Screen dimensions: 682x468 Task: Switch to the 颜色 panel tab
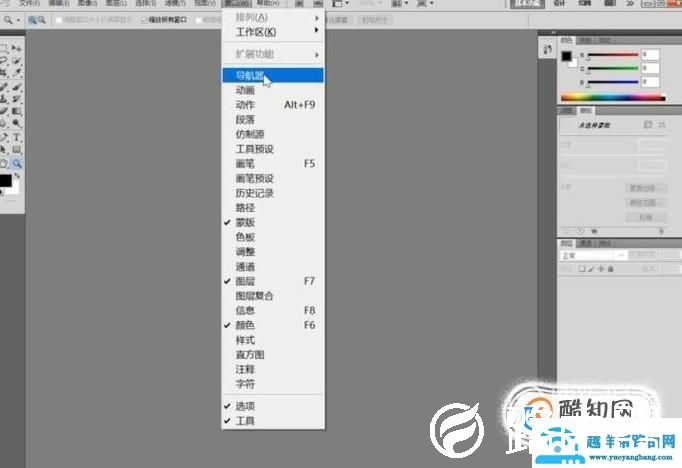pos(566,40)
